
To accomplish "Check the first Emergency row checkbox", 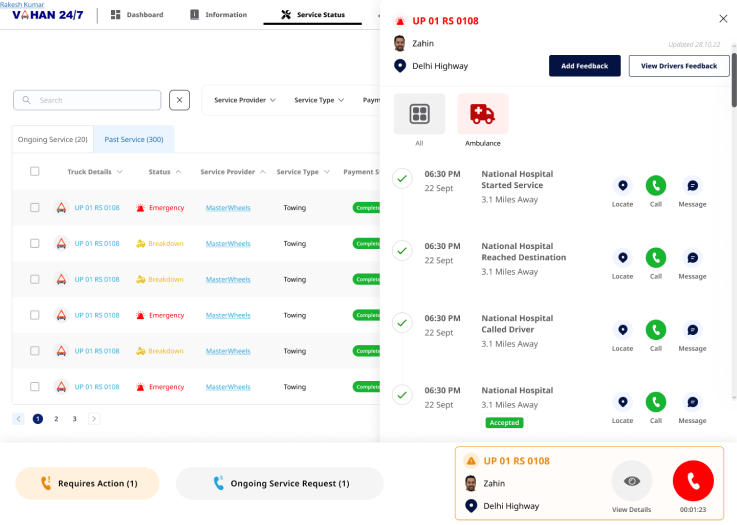I will 35,208.
